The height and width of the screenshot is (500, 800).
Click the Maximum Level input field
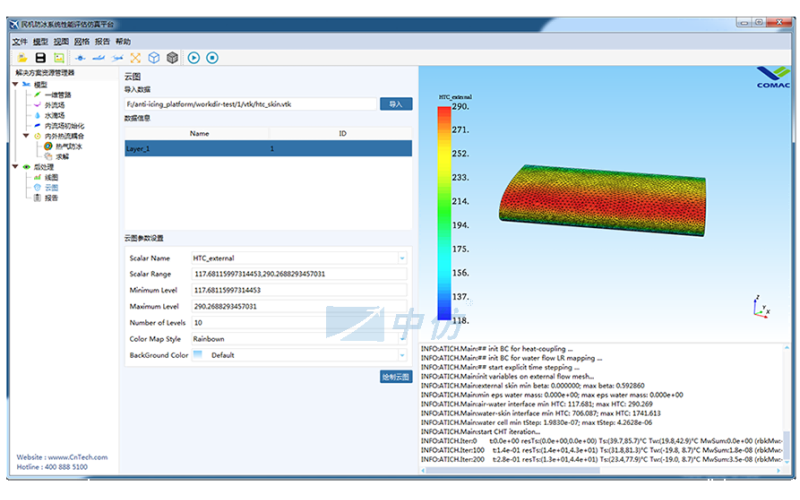click(299, 307)
